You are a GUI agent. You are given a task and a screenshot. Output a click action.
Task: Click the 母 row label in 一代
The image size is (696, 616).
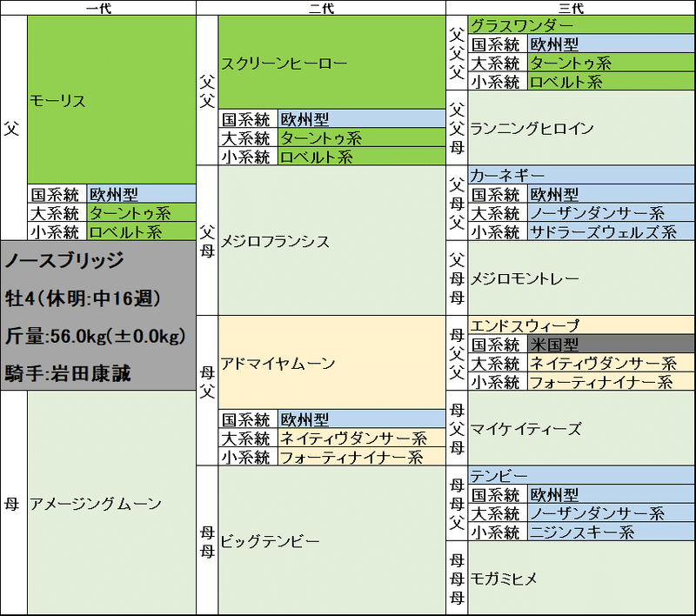pos(13,503)
